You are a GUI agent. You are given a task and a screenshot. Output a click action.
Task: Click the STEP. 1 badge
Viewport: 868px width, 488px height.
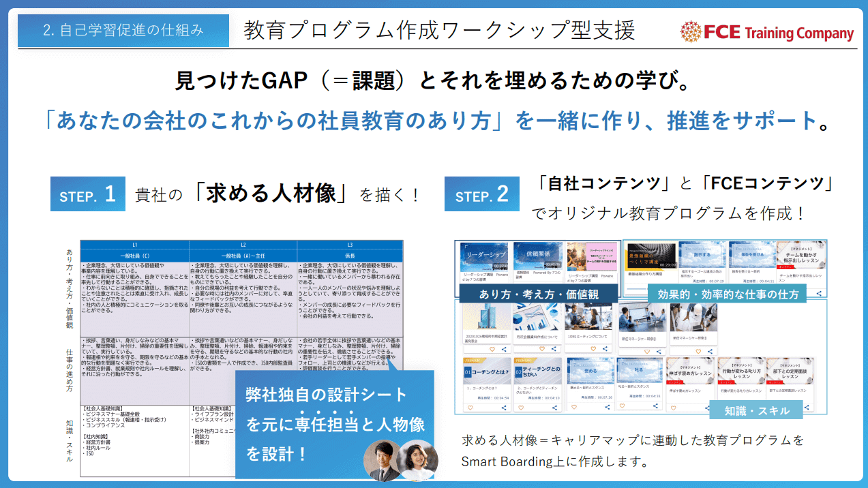point(87,195)
